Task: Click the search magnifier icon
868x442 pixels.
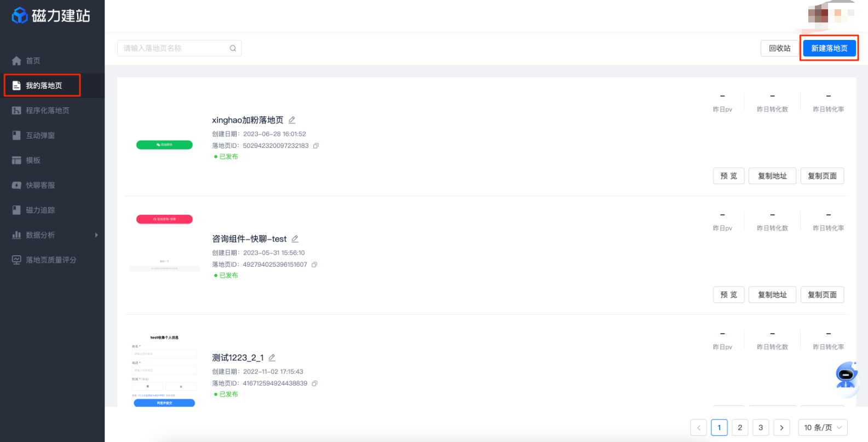Action: tap(233, 48)
